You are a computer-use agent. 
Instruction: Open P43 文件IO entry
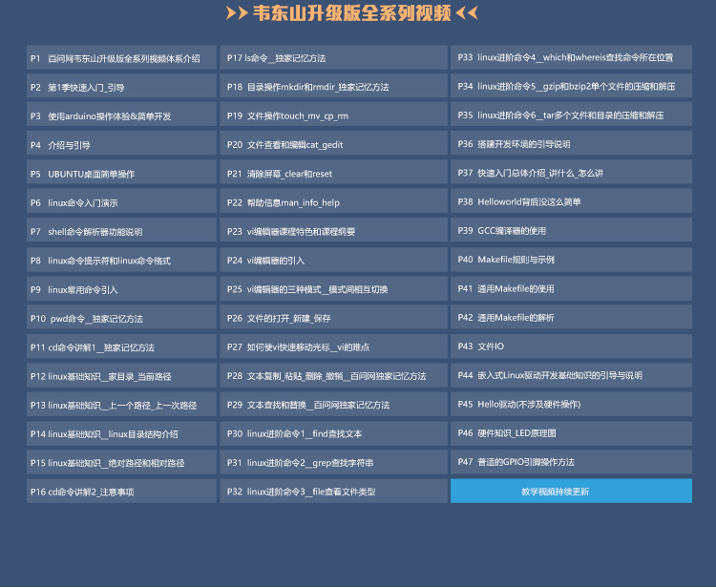571,346
